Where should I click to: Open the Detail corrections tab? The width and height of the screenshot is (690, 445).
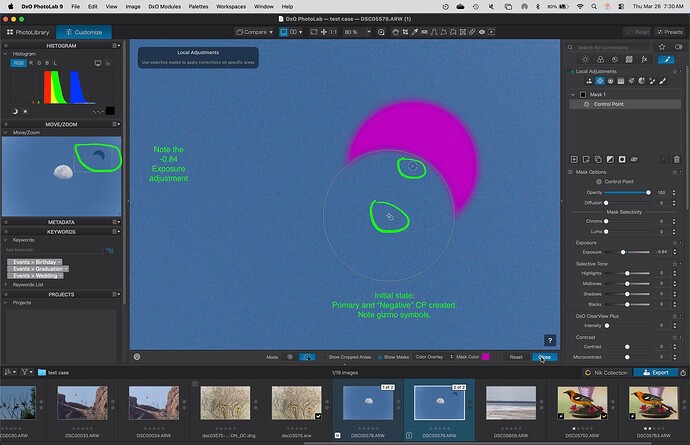(615, 59)
